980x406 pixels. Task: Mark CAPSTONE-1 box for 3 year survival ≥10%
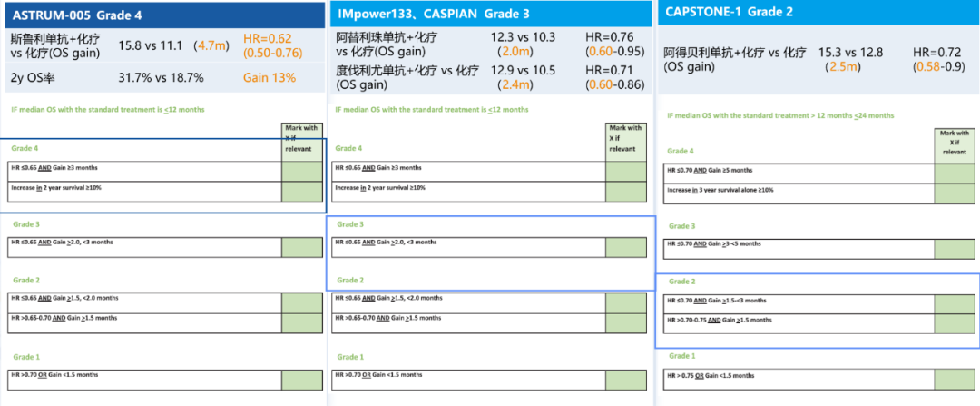point(955,193)
